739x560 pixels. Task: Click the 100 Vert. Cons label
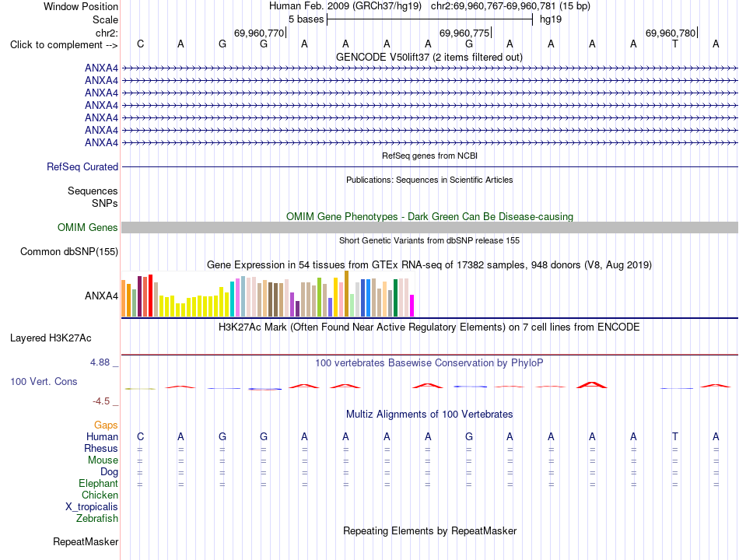[x=44, y=381]
